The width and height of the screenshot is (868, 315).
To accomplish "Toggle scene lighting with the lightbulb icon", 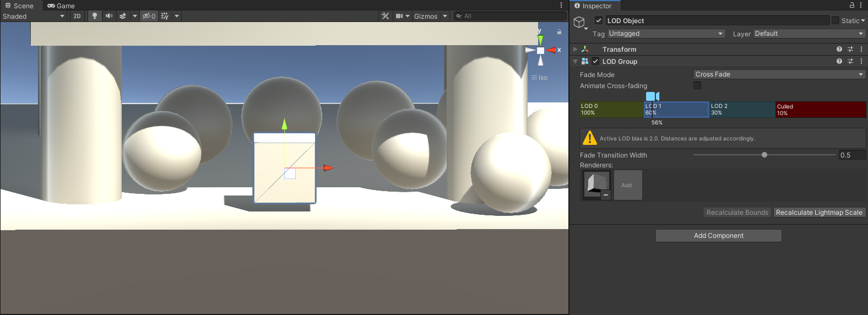I will [95, 16].
